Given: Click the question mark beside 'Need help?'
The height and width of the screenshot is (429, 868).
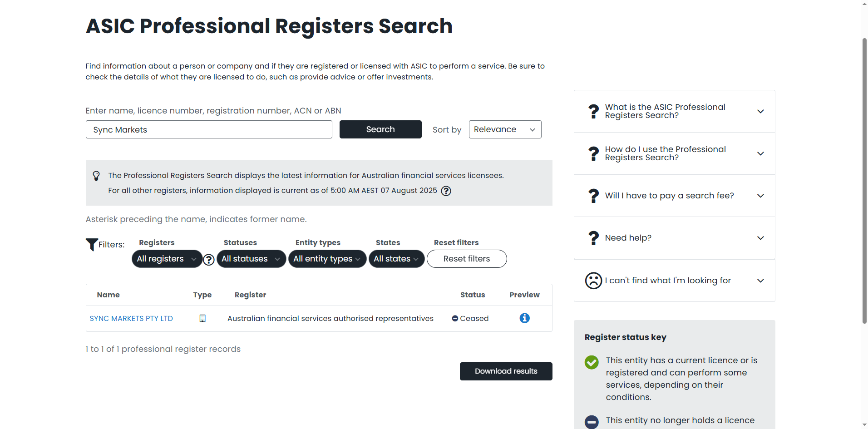Looking at the screenshot, I should (x=593, y=238).
